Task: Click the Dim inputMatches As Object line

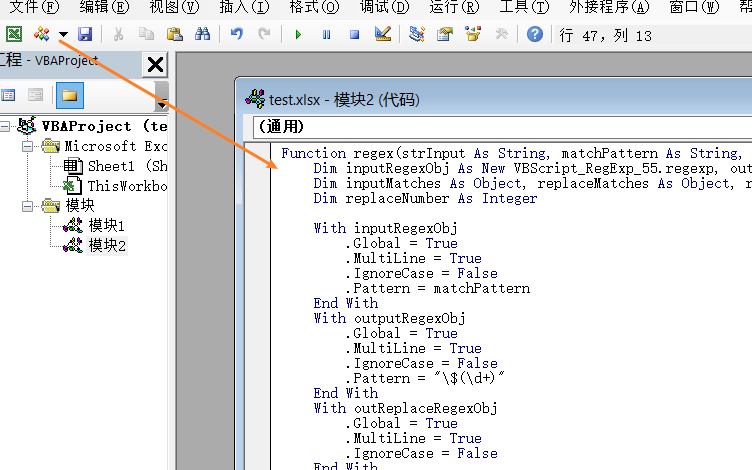Action: point(532,184)
